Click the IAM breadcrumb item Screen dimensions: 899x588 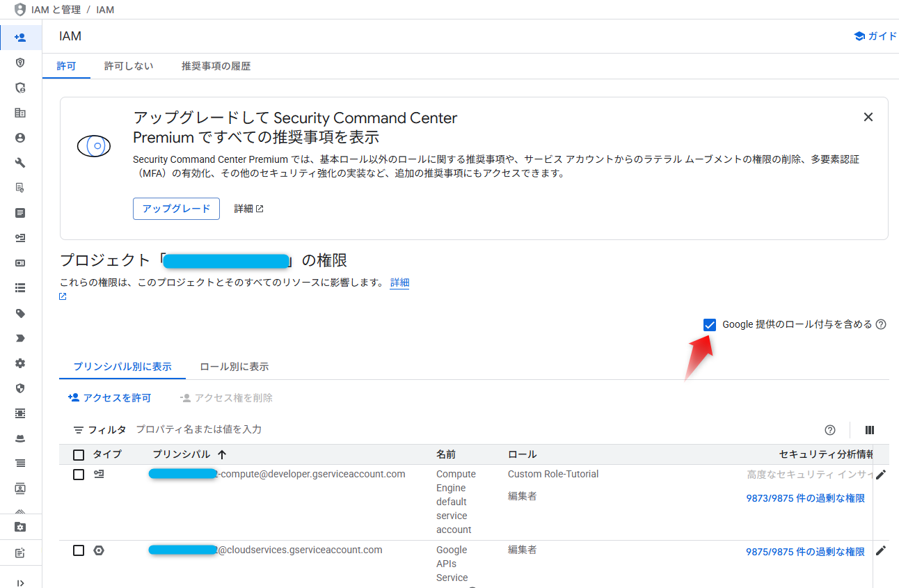click(105, 10)
